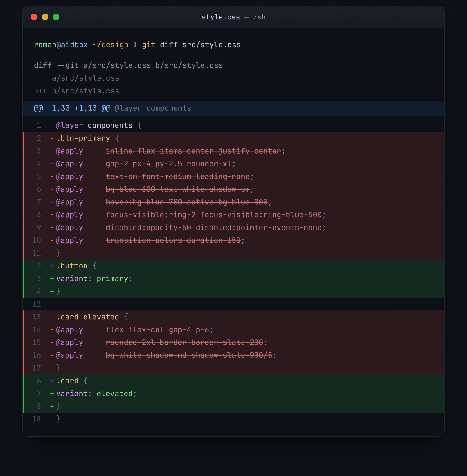Image resolution: width=467 pixels, height=476 pixels.
Task: Click the '+++ b/src/style.css' header line
Action: click(76, 91)
